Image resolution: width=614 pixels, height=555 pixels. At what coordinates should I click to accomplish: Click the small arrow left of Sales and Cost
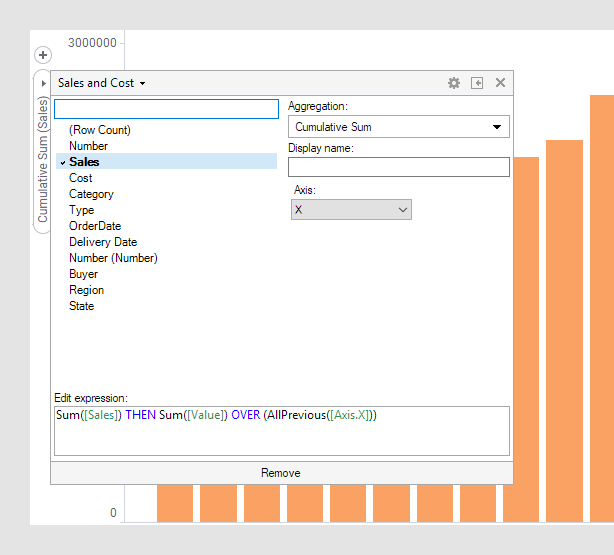click(x=43, y=83)
